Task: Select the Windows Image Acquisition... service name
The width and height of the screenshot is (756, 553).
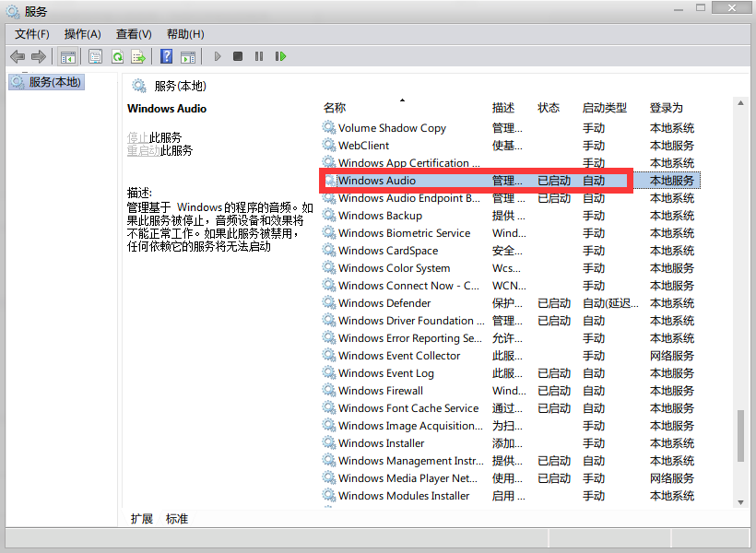Action: pyautogui.click(x=410, y=426)
